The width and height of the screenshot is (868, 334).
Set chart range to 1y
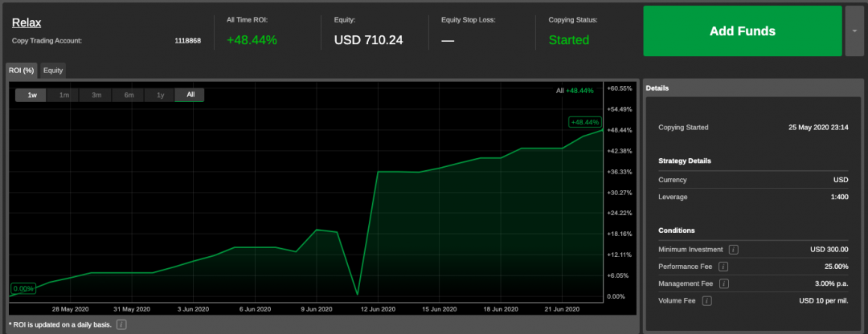click(x=160, y=95)
